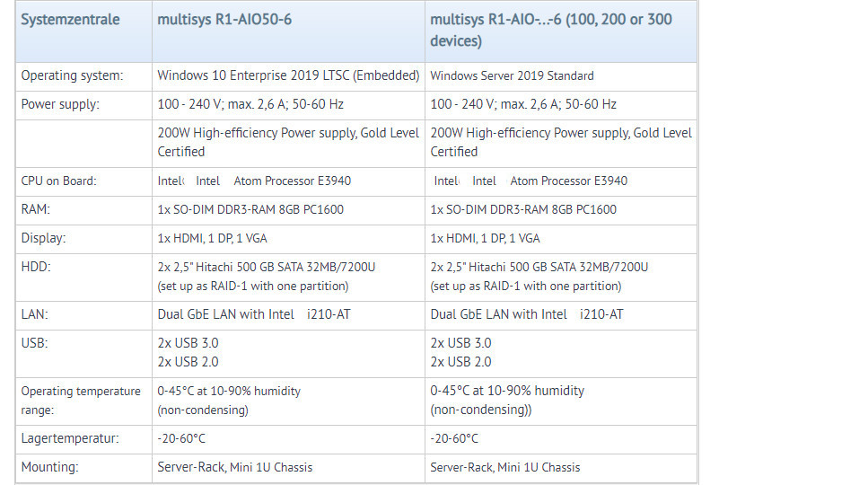This screenshot has width=868, height=485.
Task: Click 'Dual GbE LAN with Intel i210-AT' in R1-AIO-..-6 column
Action: point(527,314)
